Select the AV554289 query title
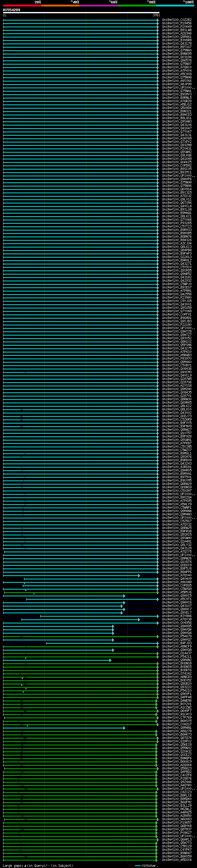The height and width of the screenshot is (868, 197). pos(11,10)
